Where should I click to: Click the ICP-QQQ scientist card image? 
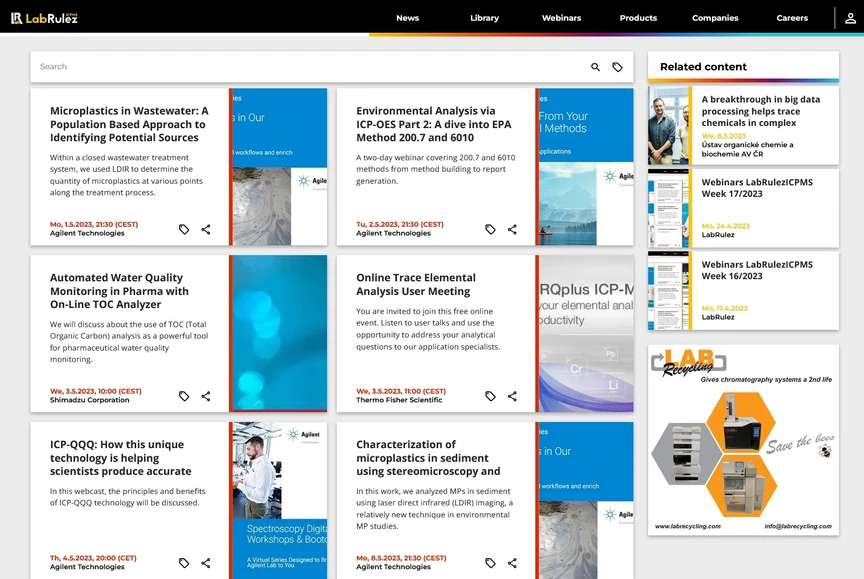pos(279,500)
